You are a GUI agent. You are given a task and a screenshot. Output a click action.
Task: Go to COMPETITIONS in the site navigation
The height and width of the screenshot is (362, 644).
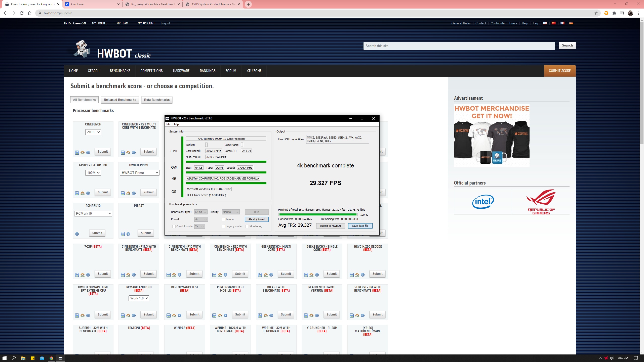[x=151, y=71]
